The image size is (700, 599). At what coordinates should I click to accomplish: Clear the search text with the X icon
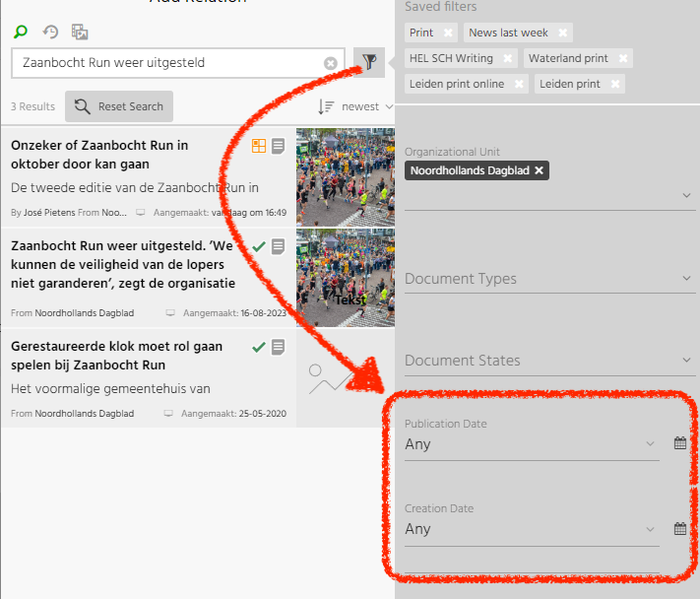331,63
